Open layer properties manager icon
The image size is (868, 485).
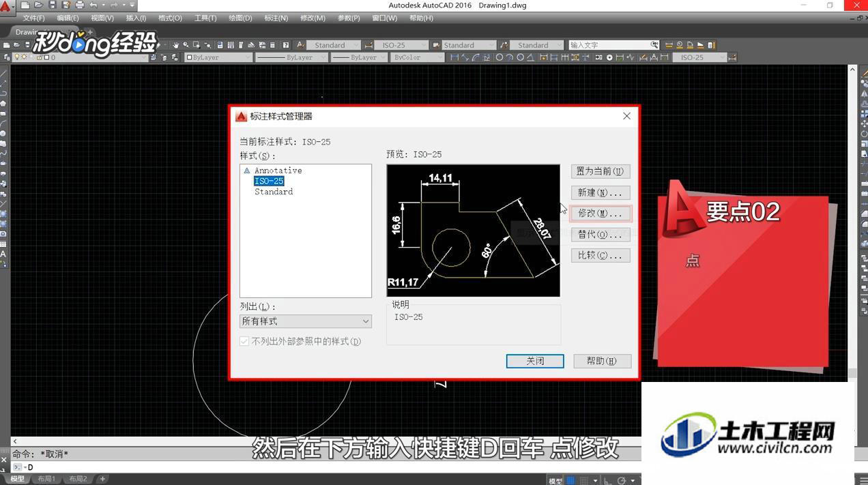[x=8, y=57]
